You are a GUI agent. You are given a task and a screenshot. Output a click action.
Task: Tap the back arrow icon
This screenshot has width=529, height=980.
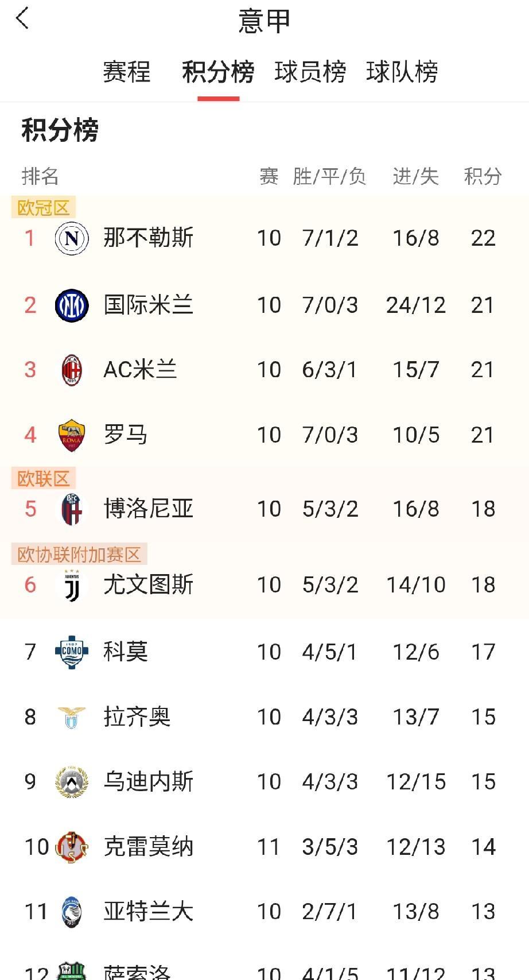pos(23,19)
